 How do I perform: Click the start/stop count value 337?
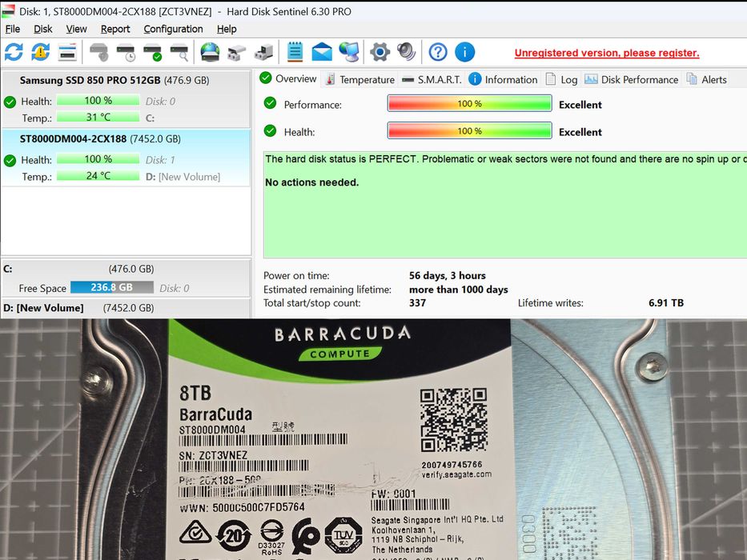pos(417,303)
